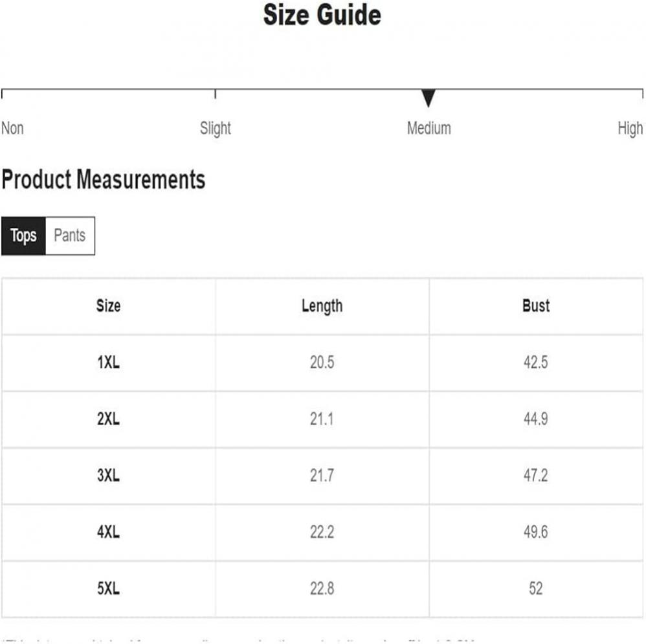Click the Slight stretch label

[x=215, y=129]
